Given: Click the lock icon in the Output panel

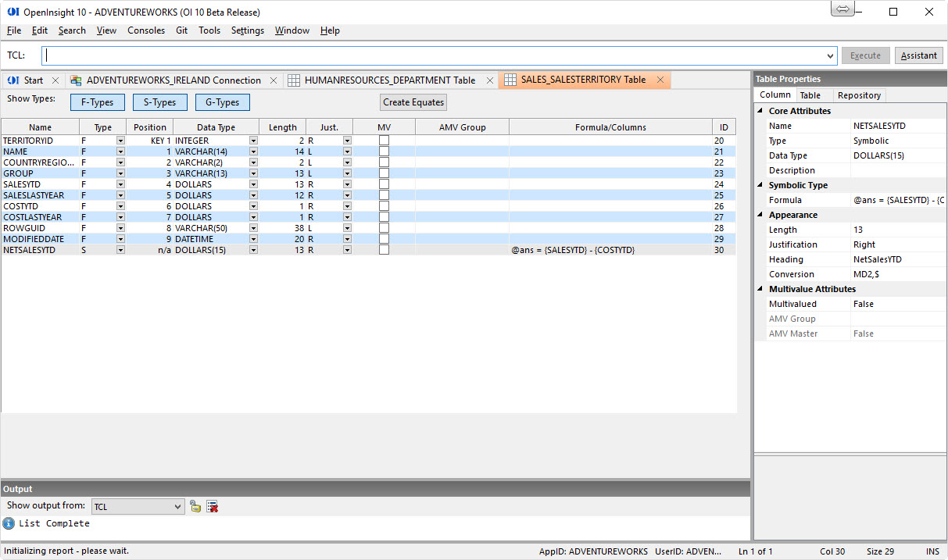Looking at the screenshot, I should 195,507.
